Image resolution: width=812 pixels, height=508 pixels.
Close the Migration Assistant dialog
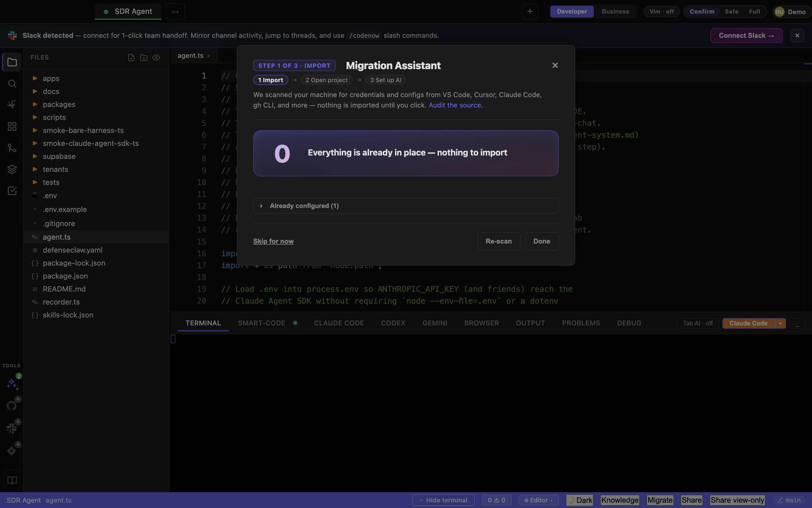click(555, 65)
